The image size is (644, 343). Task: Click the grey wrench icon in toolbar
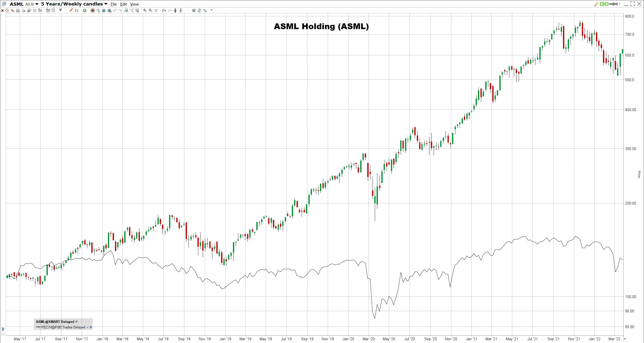pos(205,10)
